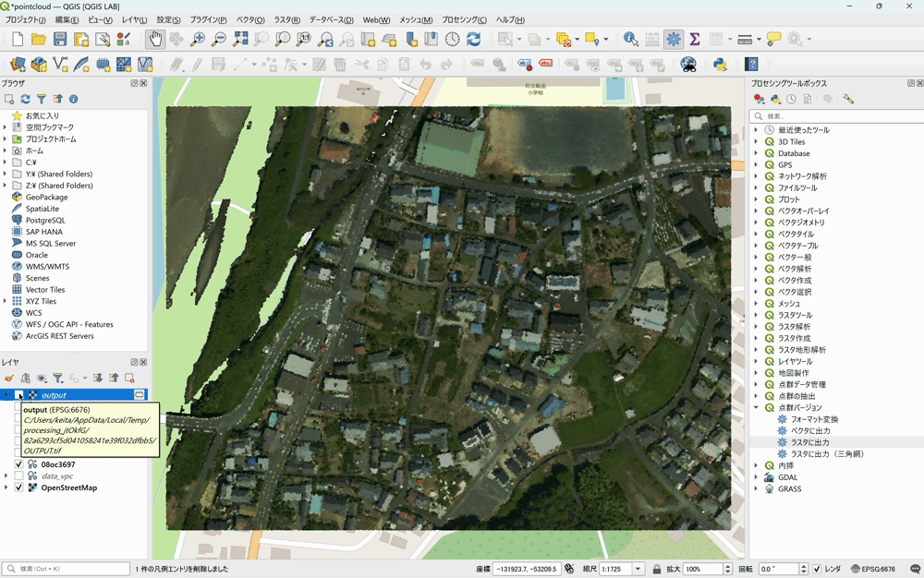This screenshot has height=578, width=924.
Task: Click the EPSG:6676 CRS button
Action: pos(873,569)
